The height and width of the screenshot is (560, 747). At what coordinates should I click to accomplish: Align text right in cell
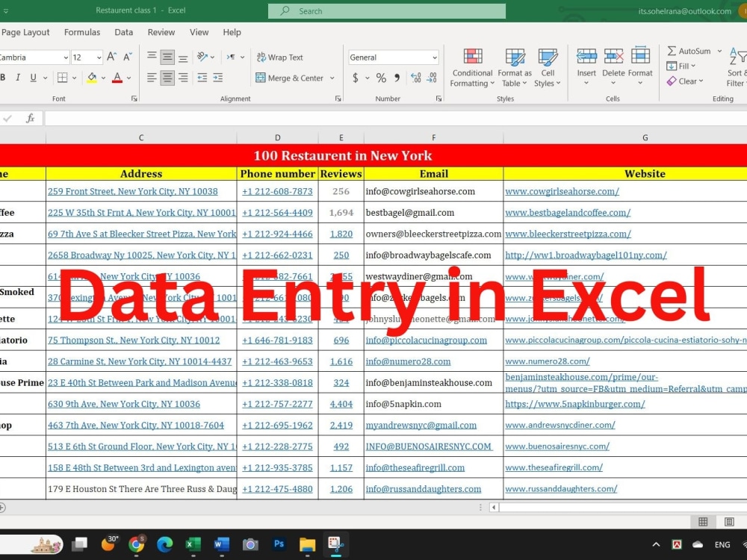[x=183, y=78]
